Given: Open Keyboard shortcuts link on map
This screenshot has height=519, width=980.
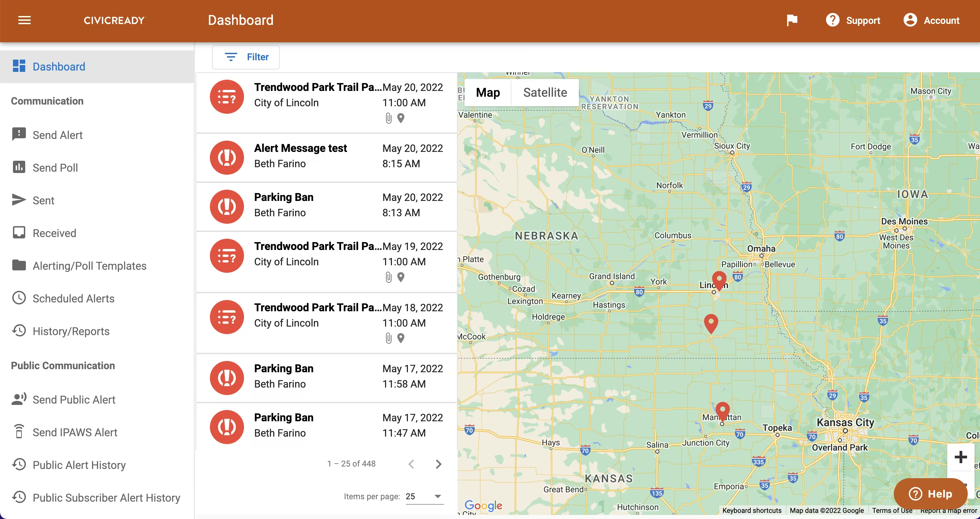Looking at the screenshot, I should coord(751,510).
